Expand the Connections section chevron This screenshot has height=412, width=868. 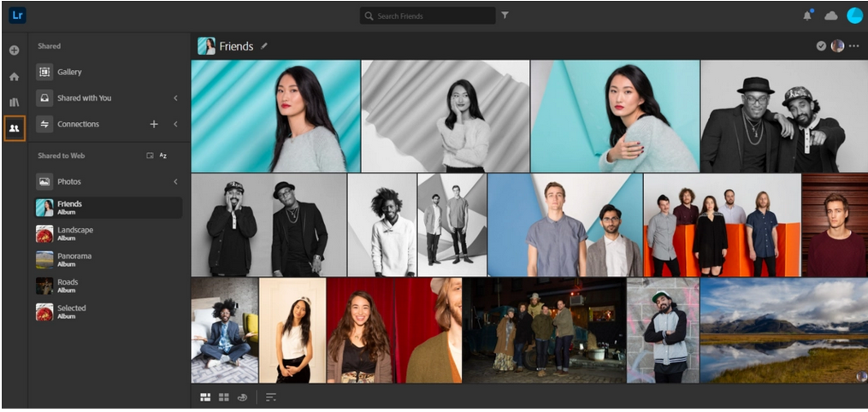click(x=175, y=124)
